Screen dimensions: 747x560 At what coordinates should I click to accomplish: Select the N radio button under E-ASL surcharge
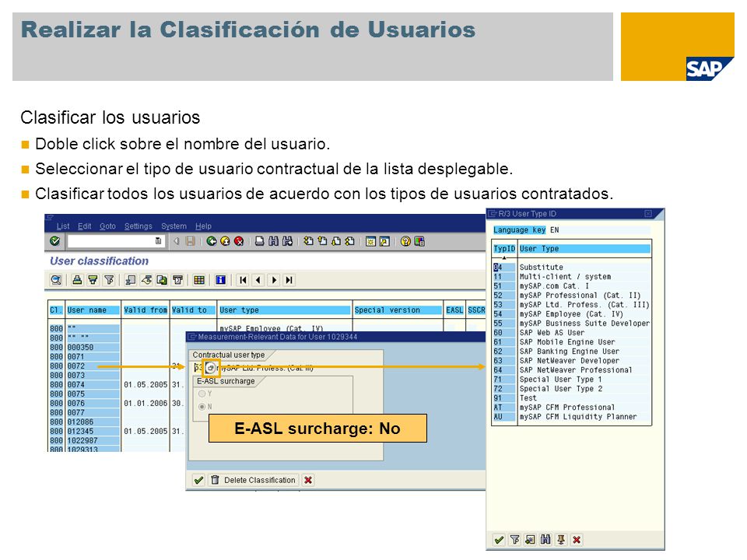(202, 407)
